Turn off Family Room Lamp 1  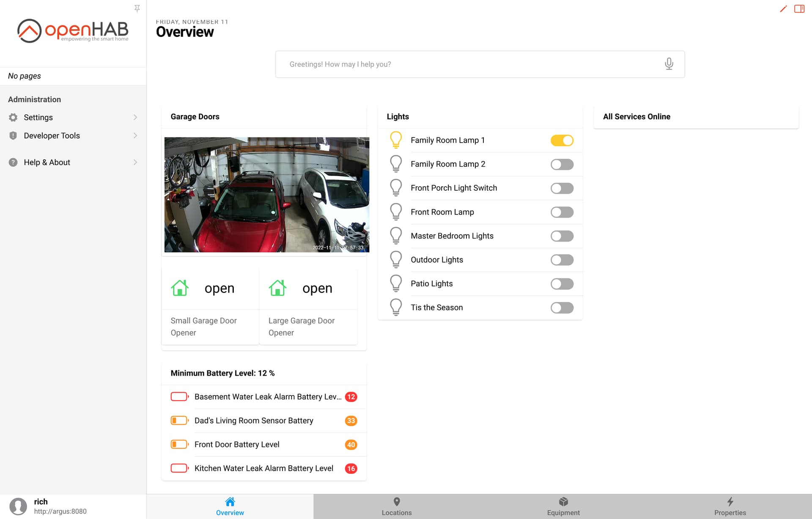click(x=562, y=140)
